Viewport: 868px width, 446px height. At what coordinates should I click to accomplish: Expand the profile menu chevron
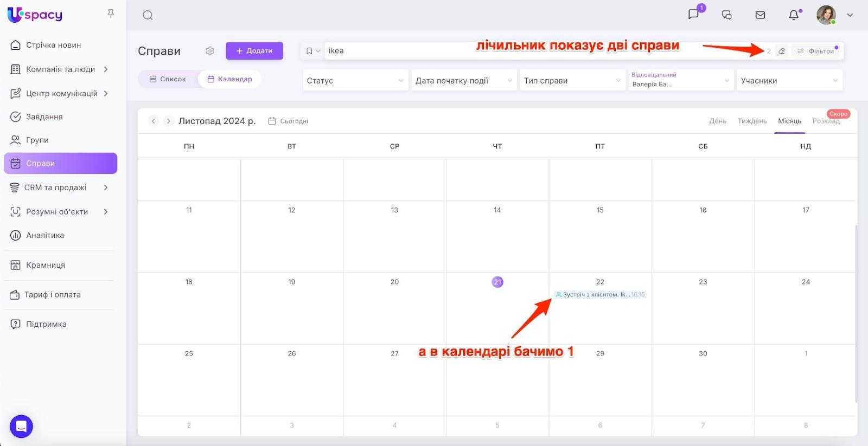(850, 15)
